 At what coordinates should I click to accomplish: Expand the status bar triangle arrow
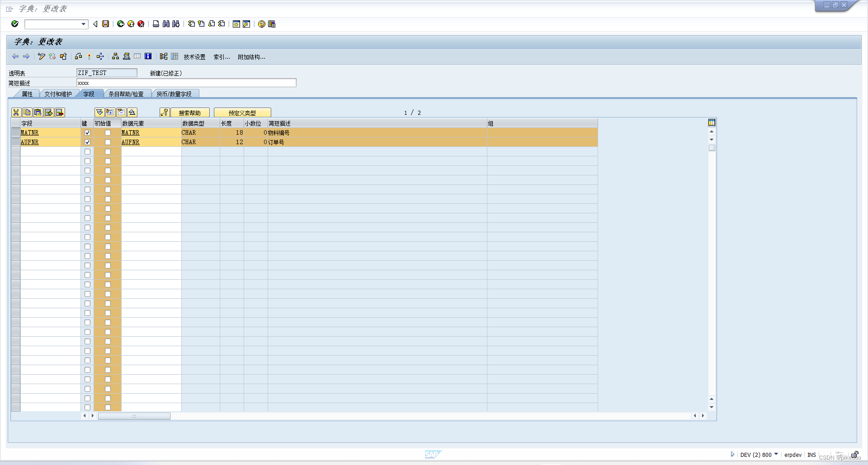pyautogui.click(x=732, y=455)
